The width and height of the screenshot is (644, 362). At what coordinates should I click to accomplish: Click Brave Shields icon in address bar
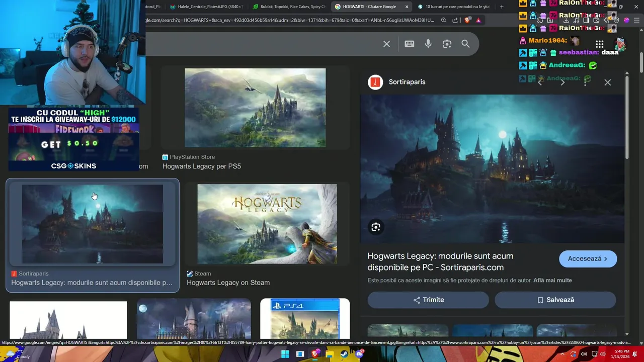point(467,20)
